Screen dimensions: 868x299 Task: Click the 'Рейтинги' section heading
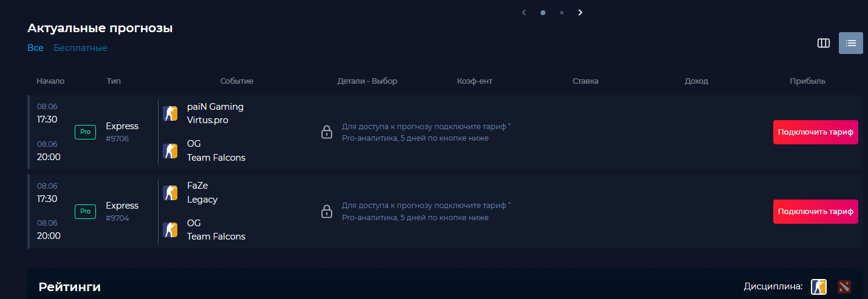click(70, 287)
